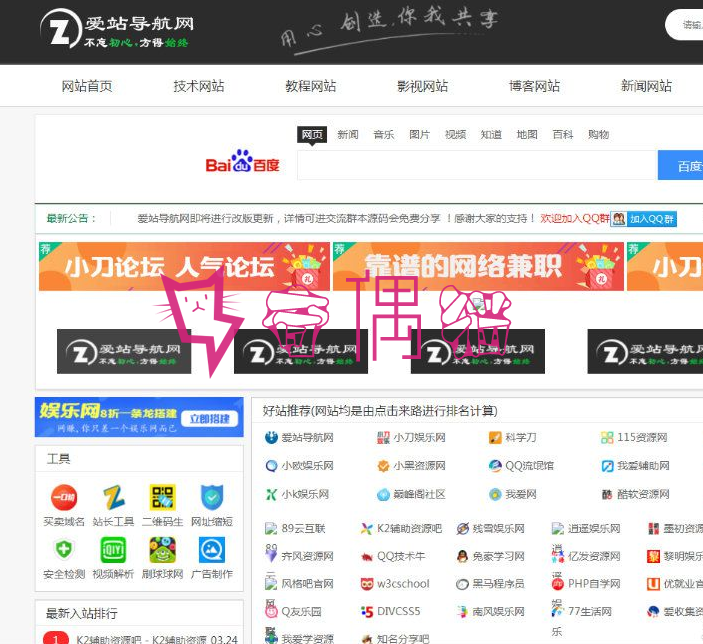Select the 图片 search tab

pyautogui.click(x=420, y=135)
